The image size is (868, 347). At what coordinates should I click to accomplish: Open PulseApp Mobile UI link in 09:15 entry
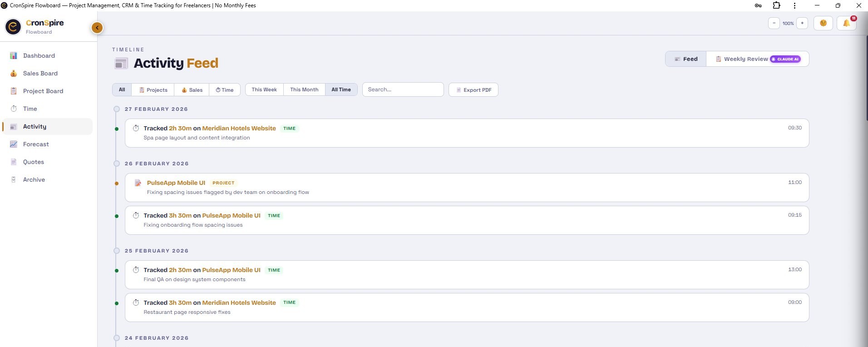point(231,215)
